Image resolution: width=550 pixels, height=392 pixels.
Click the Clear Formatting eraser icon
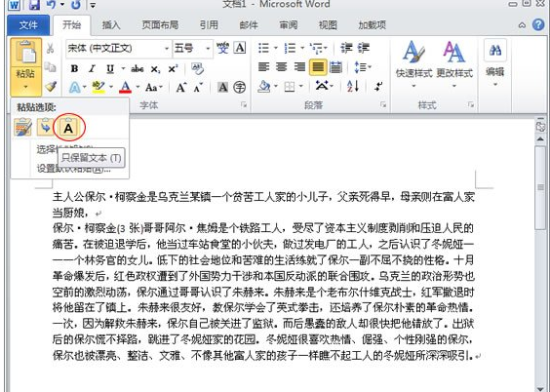coord(198,68)
